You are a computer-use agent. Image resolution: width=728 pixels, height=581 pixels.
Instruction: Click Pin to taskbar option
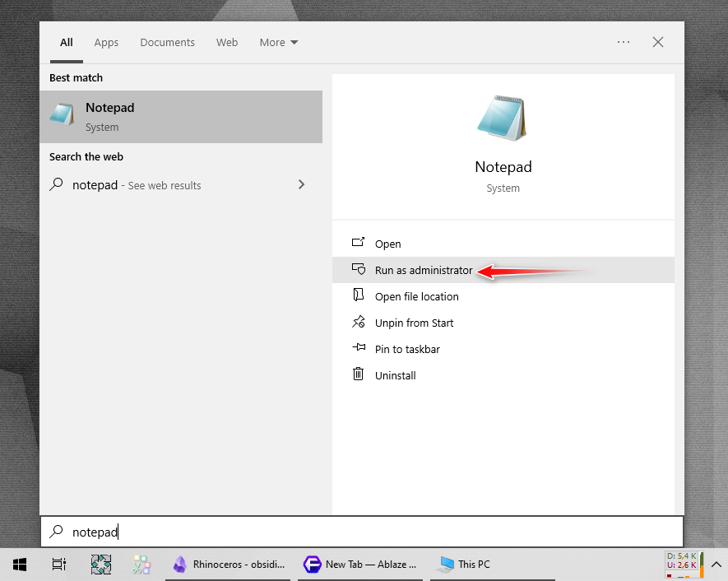(x=407, y=349)
